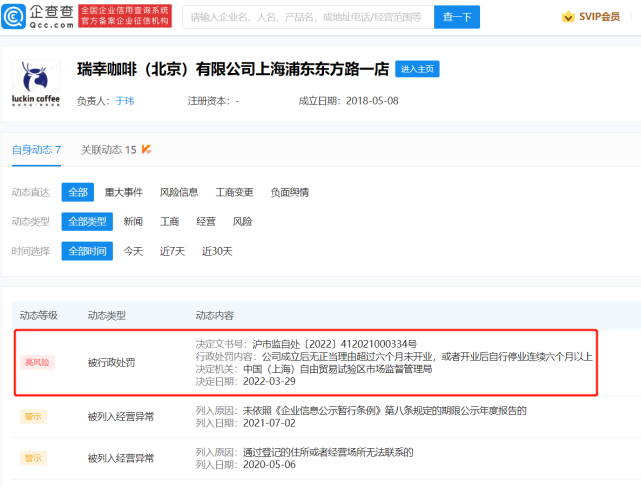This screenshot has height=487, width=641.
Task: Click the 动态类型 column header
Action: point(106,316)
